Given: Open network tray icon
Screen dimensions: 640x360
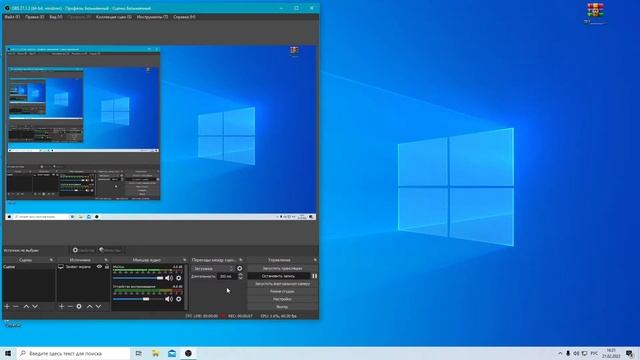Looking at the screenshot, I should 584,353.
